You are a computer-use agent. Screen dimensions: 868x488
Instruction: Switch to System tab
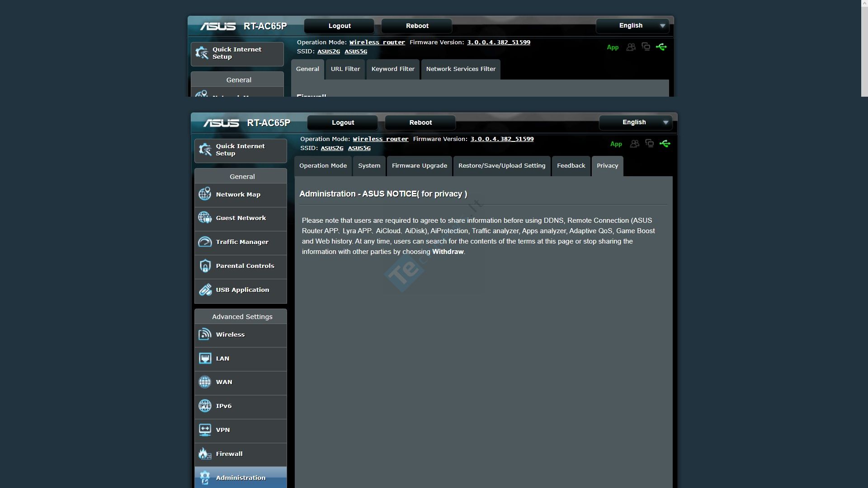(369, 166)
